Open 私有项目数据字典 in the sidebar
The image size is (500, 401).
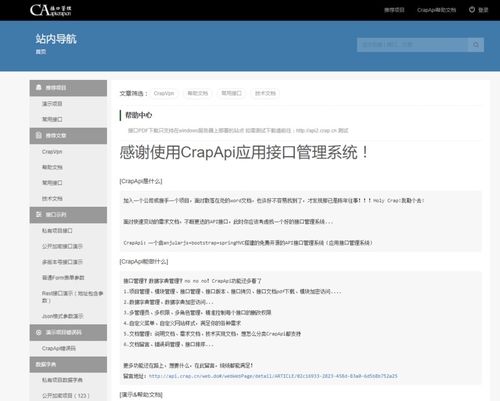point(62,380)
